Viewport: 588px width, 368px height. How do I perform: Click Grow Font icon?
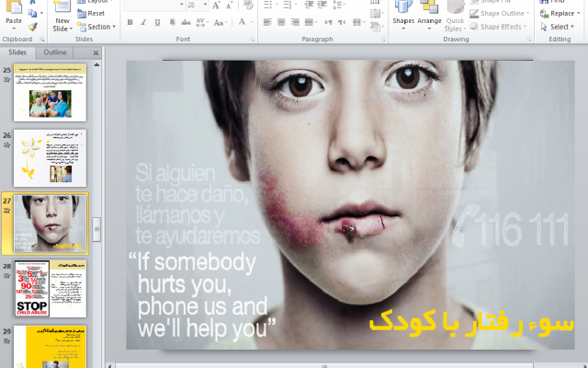(x=216, y=5)
